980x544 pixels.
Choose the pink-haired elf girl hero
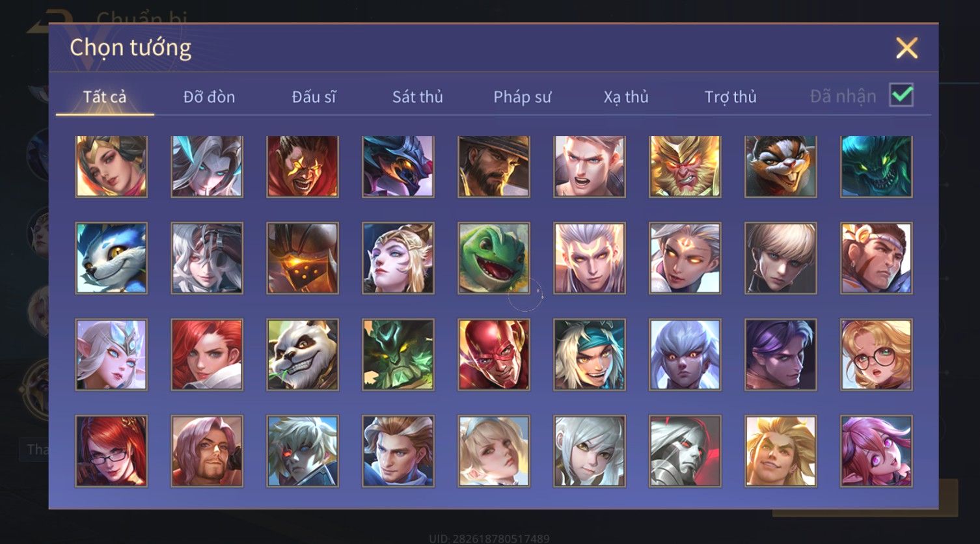(x=877, y=451)
